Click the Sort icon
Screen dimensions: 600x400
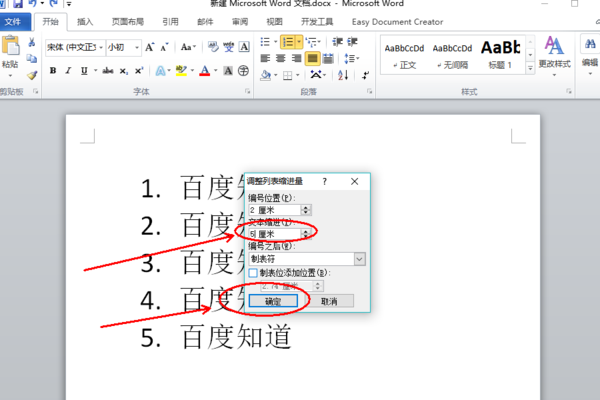tap(343, 75)
